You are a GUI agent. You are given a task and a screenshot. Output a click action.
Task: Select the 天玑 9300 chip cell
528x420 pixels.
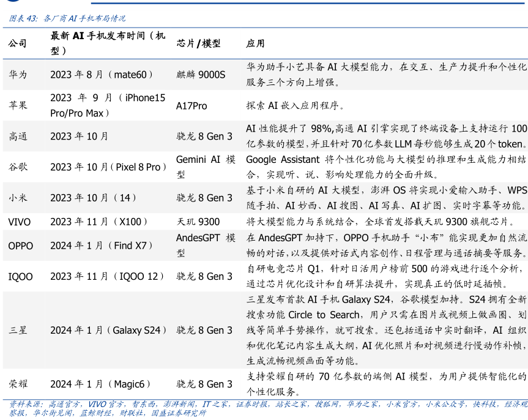point(198,222)
